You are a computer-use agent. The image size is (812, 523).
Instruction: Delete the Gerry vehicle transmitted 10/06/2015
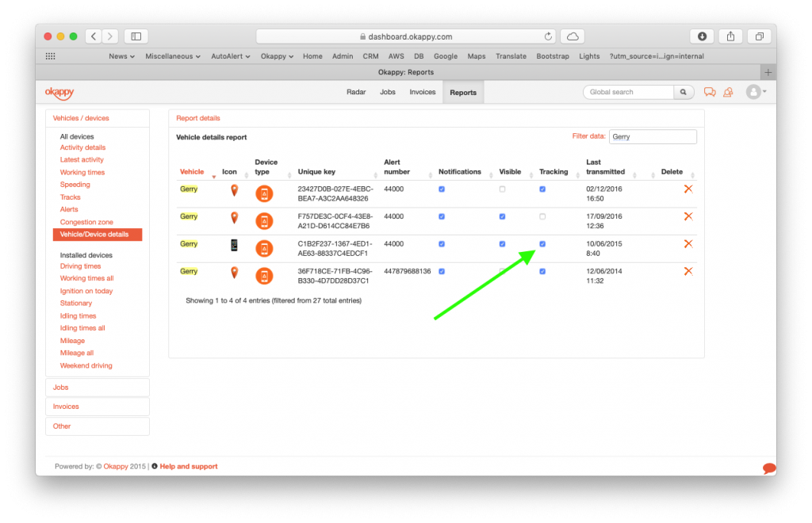(x=688, y=243)
